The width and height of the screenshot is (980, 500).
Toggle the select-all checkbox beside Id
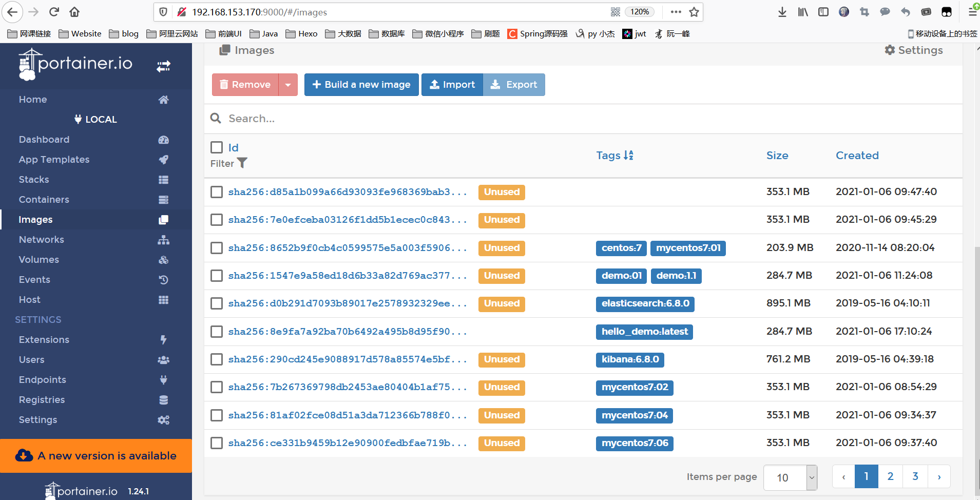217,148
